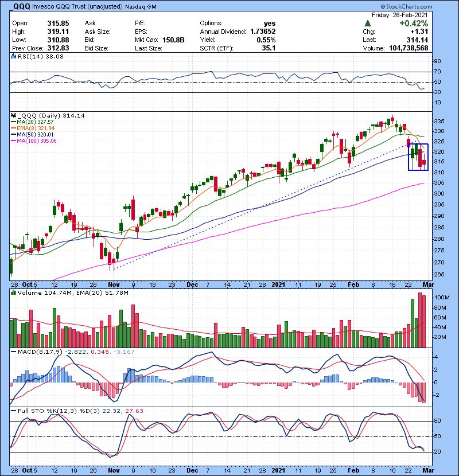Click the +0.42% percent change
The height and width of the screenshot is (476, 459).
tap(414, 24)
